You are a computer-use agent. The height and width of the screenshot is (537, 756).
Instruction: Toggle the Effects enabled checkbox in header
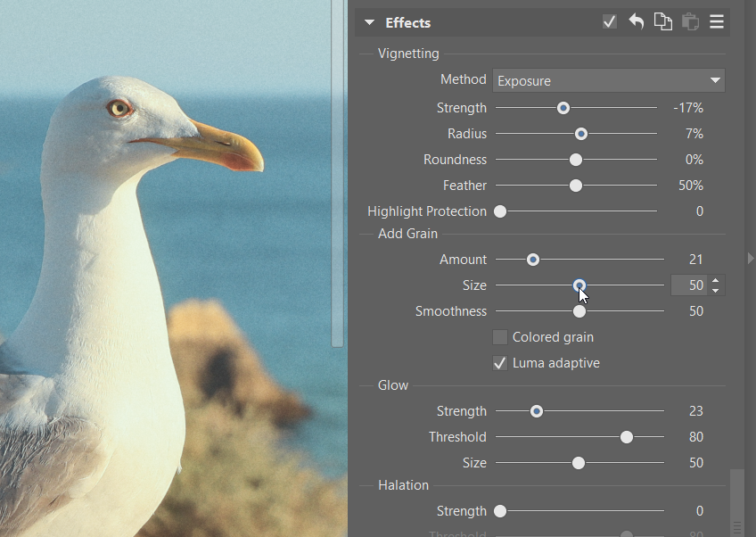coord(610,22)
